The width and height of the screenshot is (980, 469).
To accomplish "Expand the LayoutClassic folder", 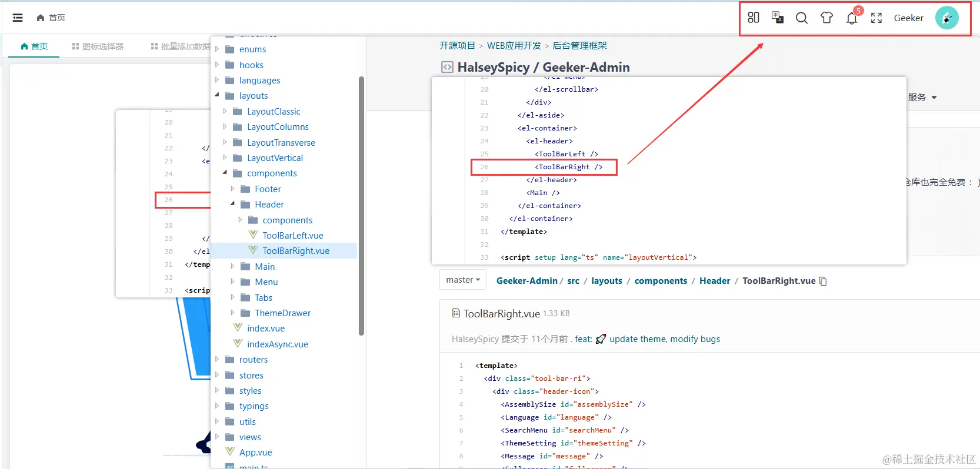I will (x=225, y=110).
